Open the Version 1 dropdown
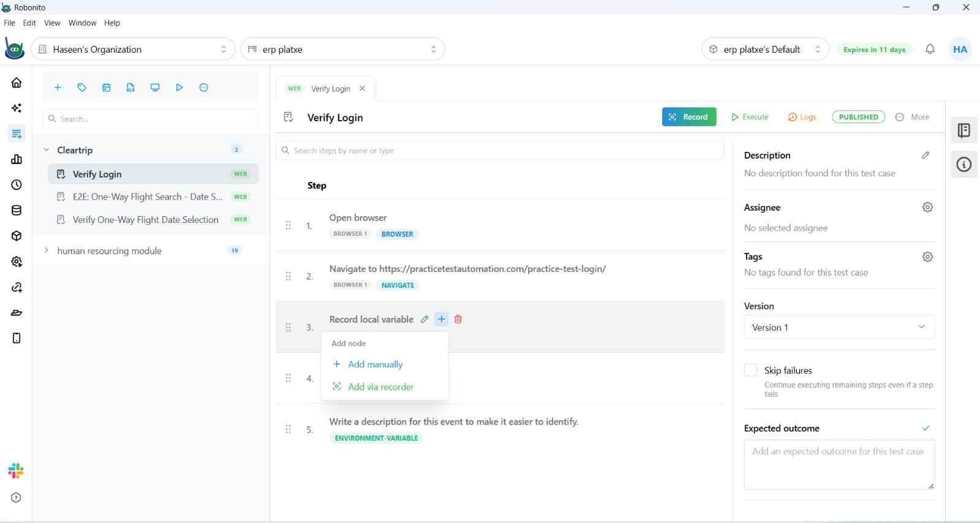The height and width of the screenshot is (523, 980). tap(839, 327)
